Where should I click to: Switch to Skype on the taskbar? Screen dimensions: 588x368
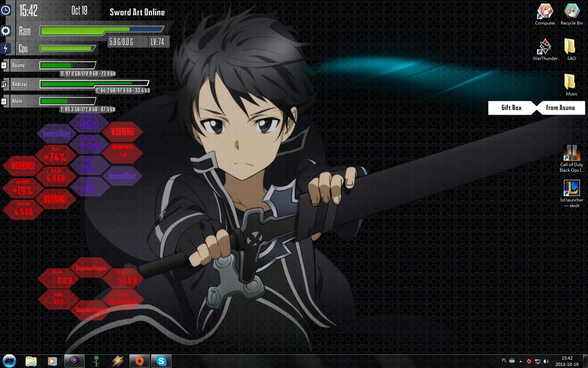(161, 361)
